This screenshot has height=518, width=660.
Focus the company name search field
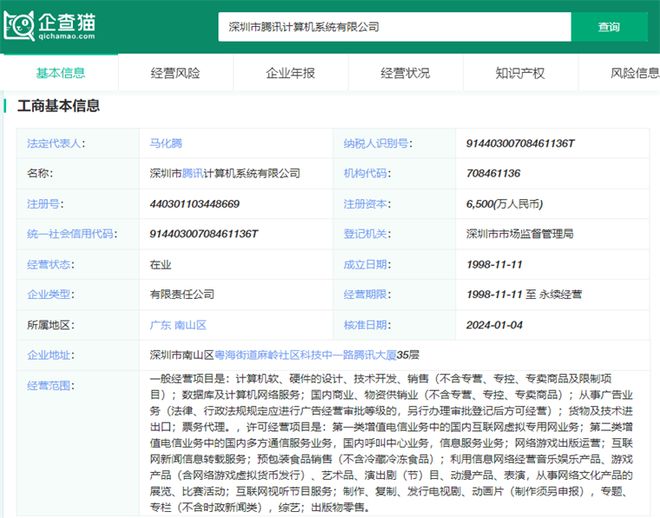(394, 27)
